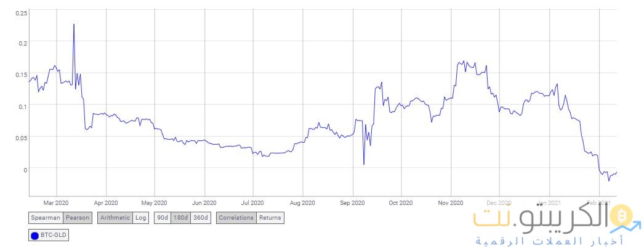The width and height of the screenshot is (644, 248).
Task: Switch to Log scale
Action: [x=141, y=217]
